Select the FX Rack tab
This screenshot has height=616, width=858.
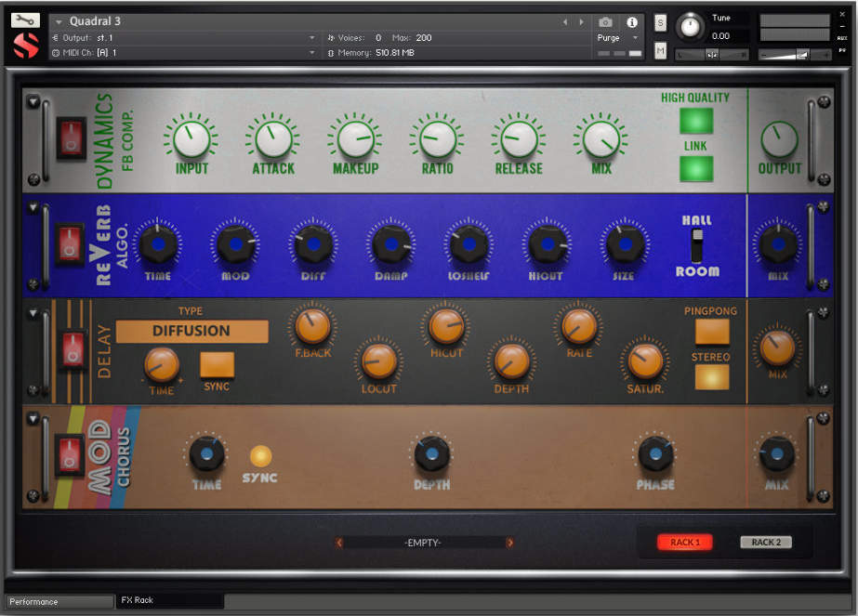coord(169,600)
